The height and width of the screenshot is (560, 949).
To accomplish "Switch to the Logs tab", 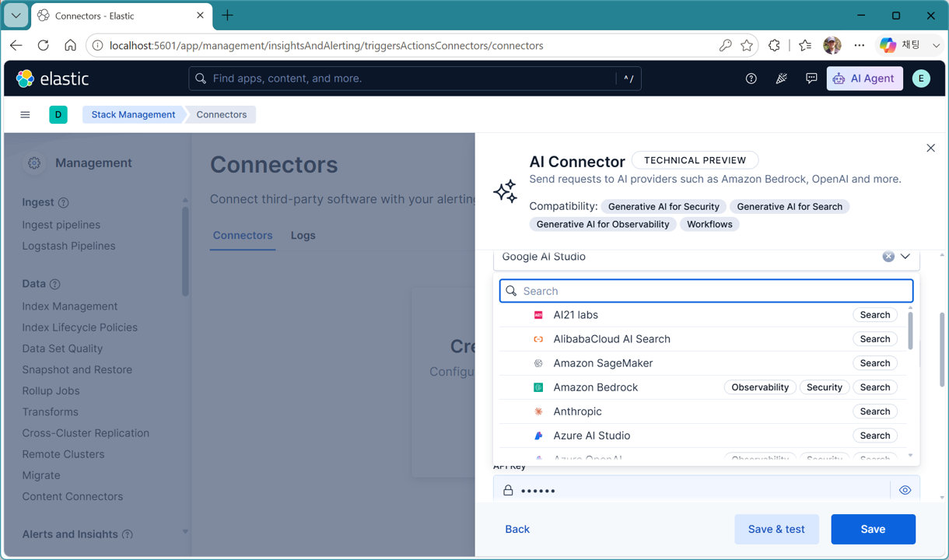I will [303, 236].
